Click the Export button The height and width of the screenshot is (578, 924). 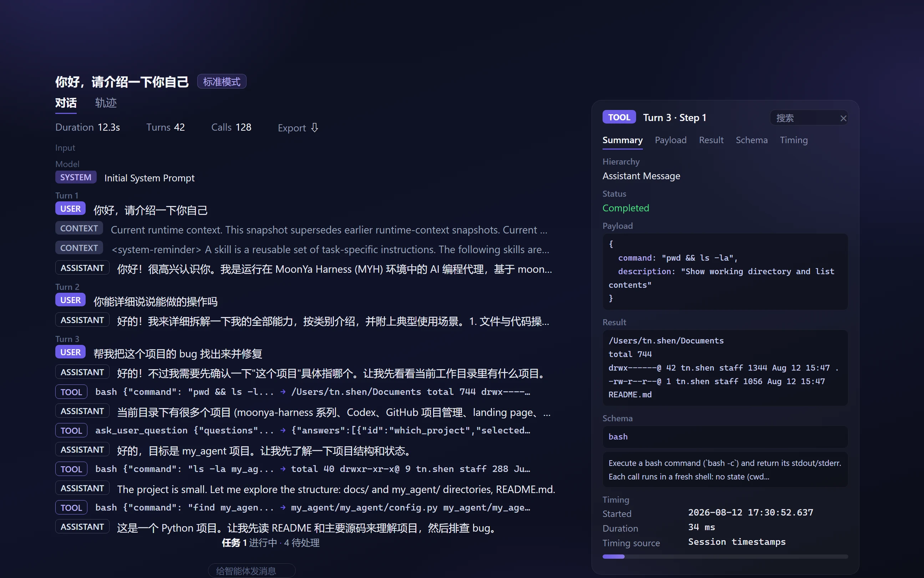tap(298, 128)
